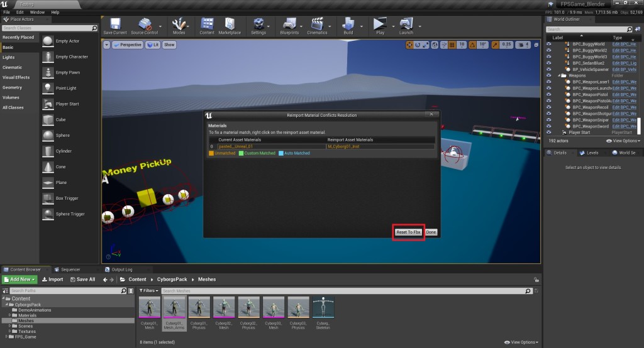Open the Filters dropdown in Content Browser
The height and width of the screenshot is (348, 644).
click(148, 291)
